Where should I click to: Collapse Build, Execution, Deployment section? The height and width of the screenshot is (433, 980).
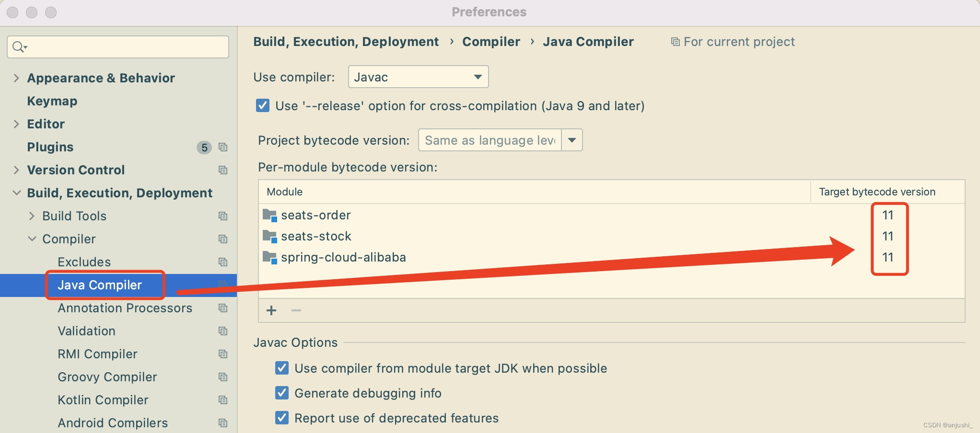(16, 193)
